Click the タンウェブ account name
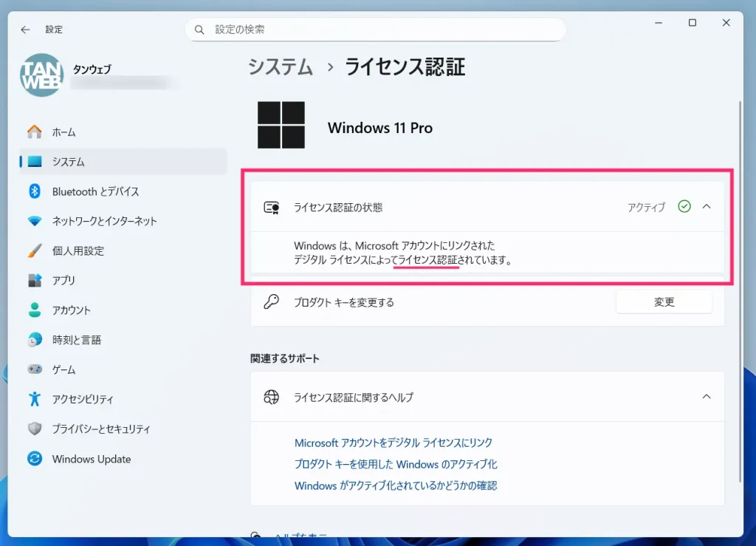This screenshot has height=546, width=756. click(x=92, y=69)
